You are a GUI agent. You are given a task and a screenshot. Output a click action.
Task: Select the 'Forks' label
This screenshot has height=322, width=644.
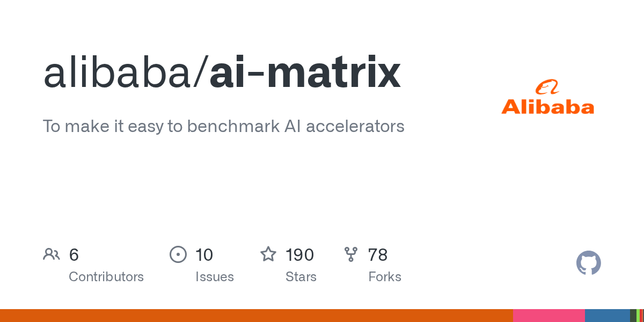pos(385,277)
